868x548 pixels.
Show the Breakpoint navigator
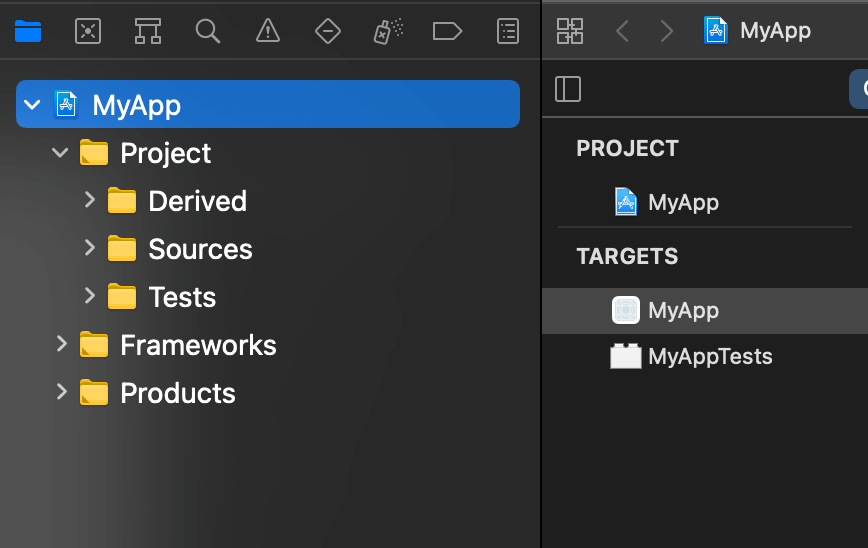(447, 31)
